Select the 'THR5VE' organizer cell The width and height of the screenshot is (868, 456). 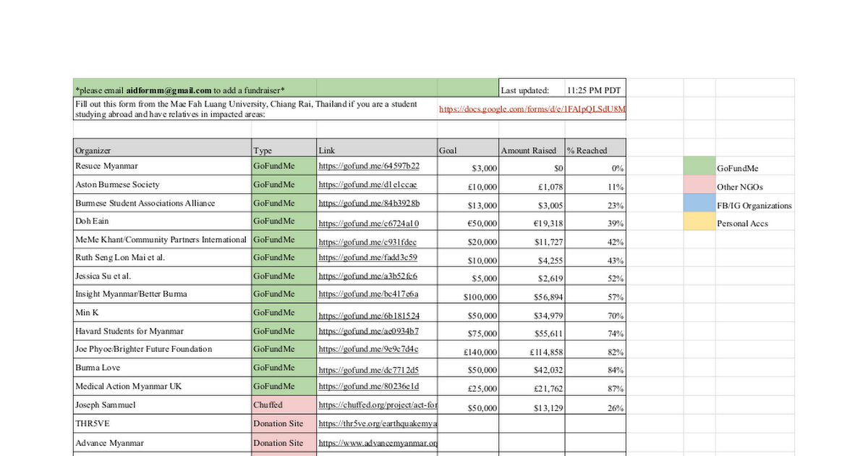(162, 424)
